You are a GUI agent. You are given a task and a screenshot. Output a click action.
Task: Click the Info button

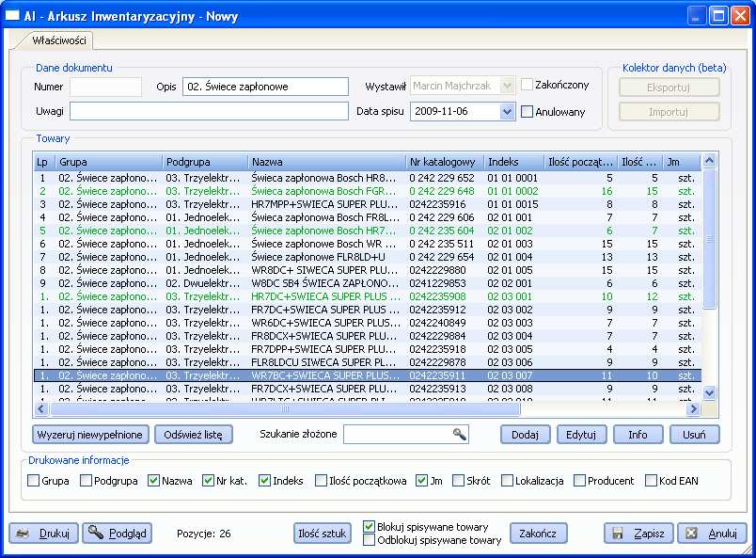(638, 435)
